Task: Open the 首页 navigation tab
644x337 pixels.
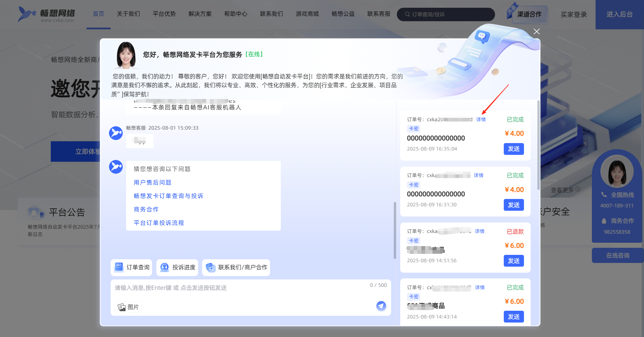Action: coord(99,14)
